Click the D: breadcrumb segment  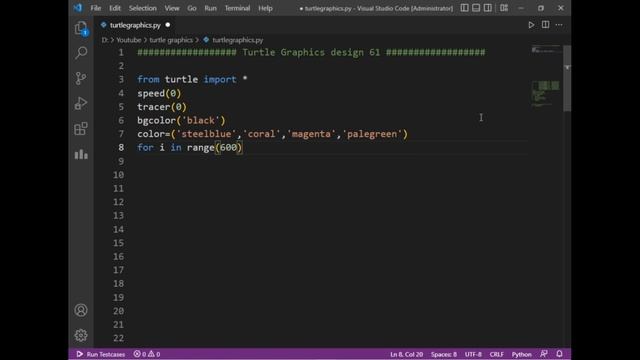[x=105, y=40]
